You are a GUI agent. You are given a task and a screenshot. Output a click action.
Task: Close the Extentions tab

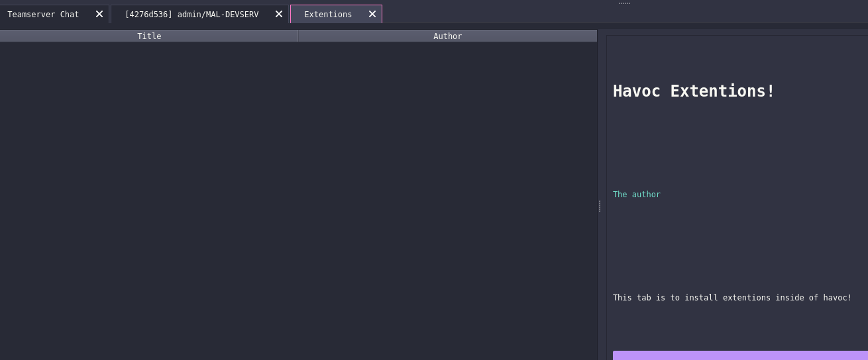pyautogui.click(x=372, y=14)
